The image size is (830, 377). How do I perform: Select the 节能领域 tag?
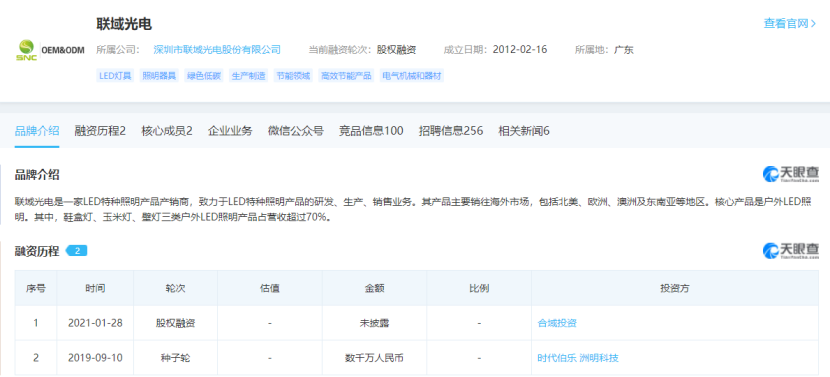pos(293,76)
